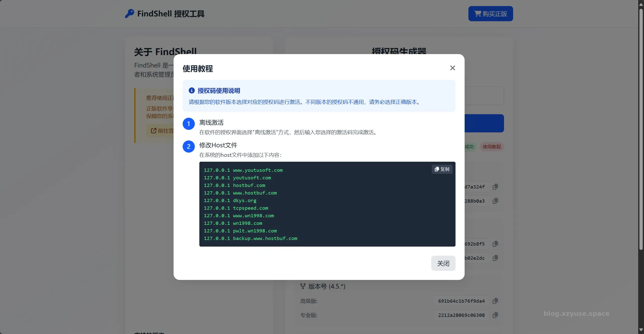Copy the 691b64c1b76f9da4 premium code
644x334 pixels.
coord(495,301)
